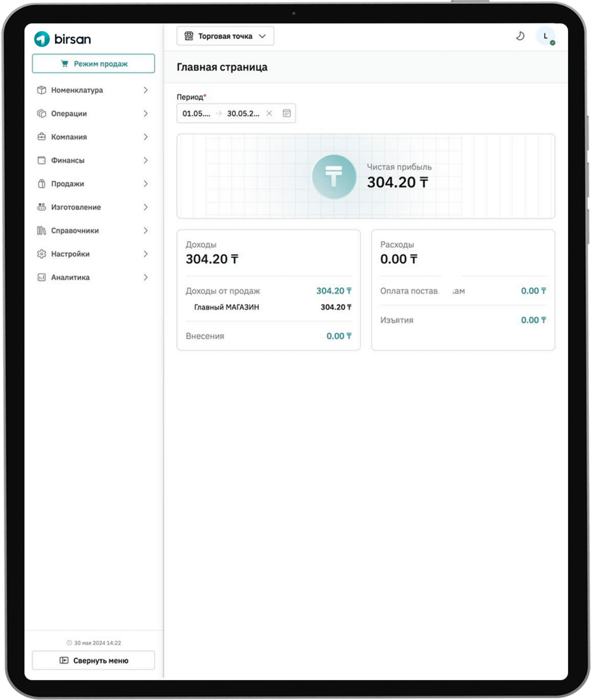The height and width of the screenshot is (700, 591).
Task: Click the birsan logo
Action: click(63, 39)
